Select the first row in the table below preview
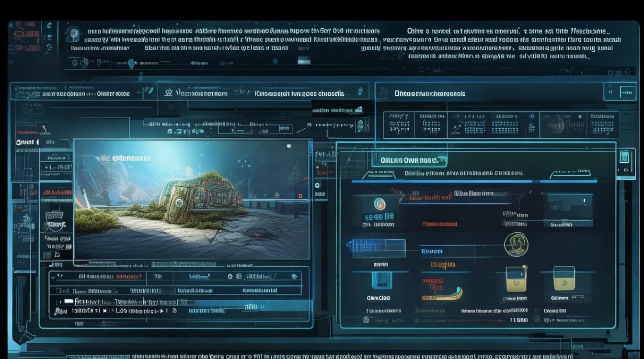The width and height of the screenshot is (644, 359). coord(175,277)
